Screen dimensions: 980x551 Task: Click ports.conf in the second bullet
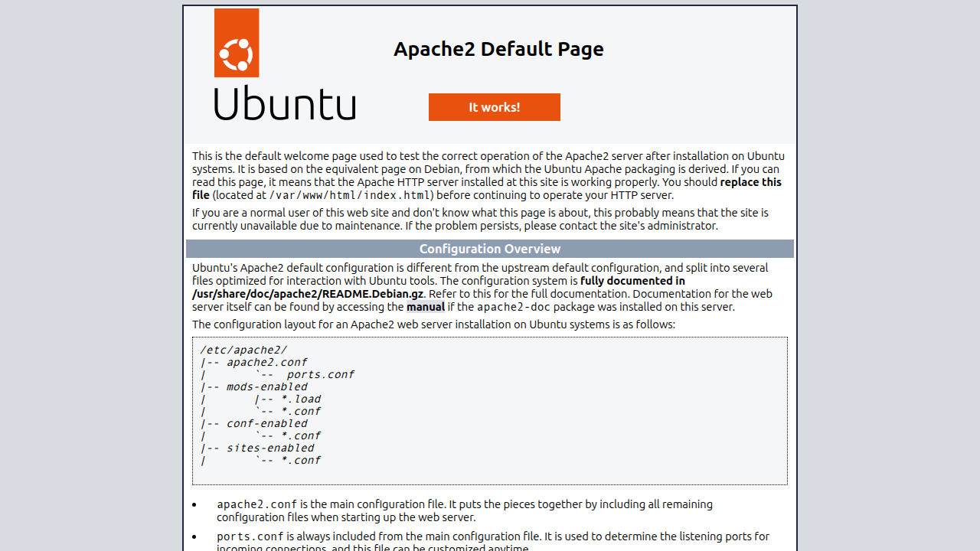coord(250,536)
